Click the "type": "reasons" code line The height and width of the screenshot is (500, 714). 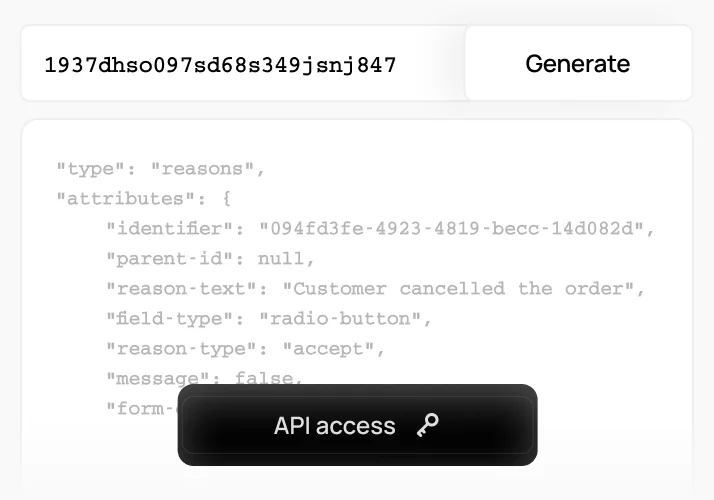click(160, 169)
